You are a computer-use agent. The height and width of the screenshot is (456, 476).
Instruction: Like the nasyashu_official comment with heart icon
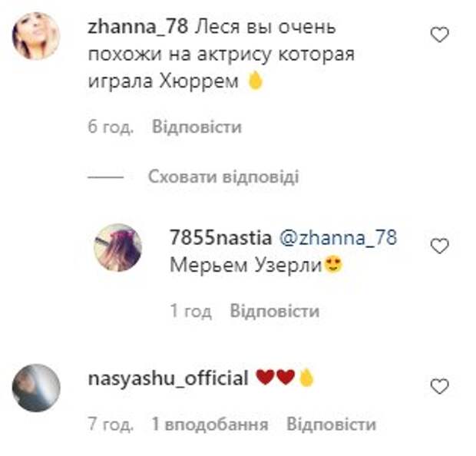click(x=440, y=386)
